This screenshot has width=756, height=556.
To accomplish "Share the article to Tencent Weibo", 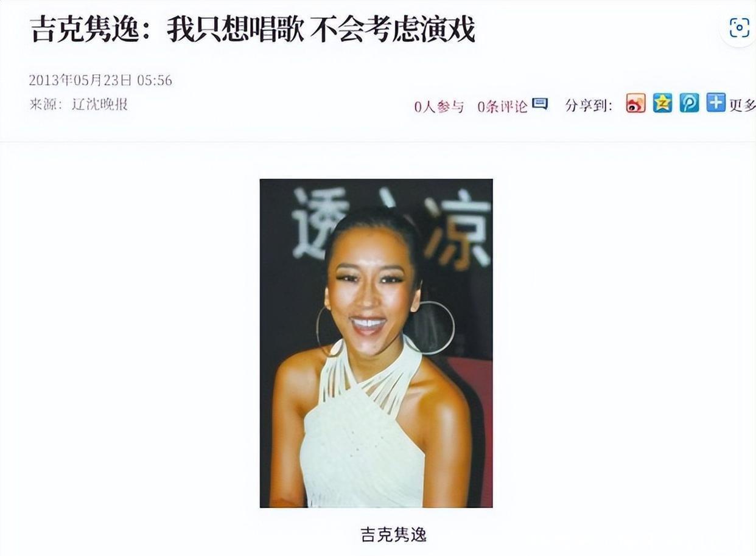I will click(x=689, y=103).
